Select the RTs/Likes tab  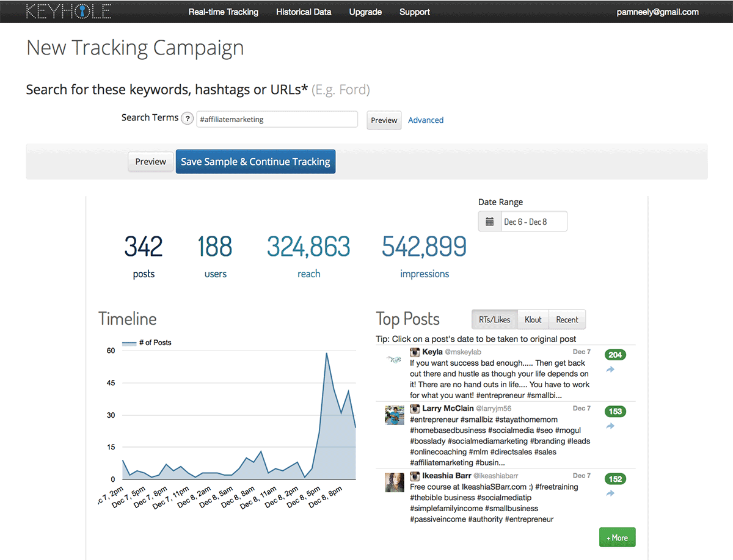click(495, 319)
